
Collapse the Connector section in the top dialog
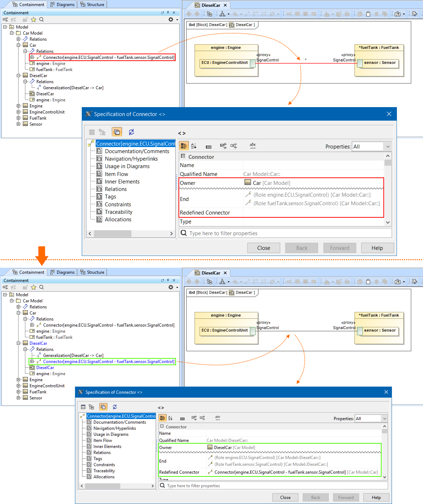(x=183, y=156)
